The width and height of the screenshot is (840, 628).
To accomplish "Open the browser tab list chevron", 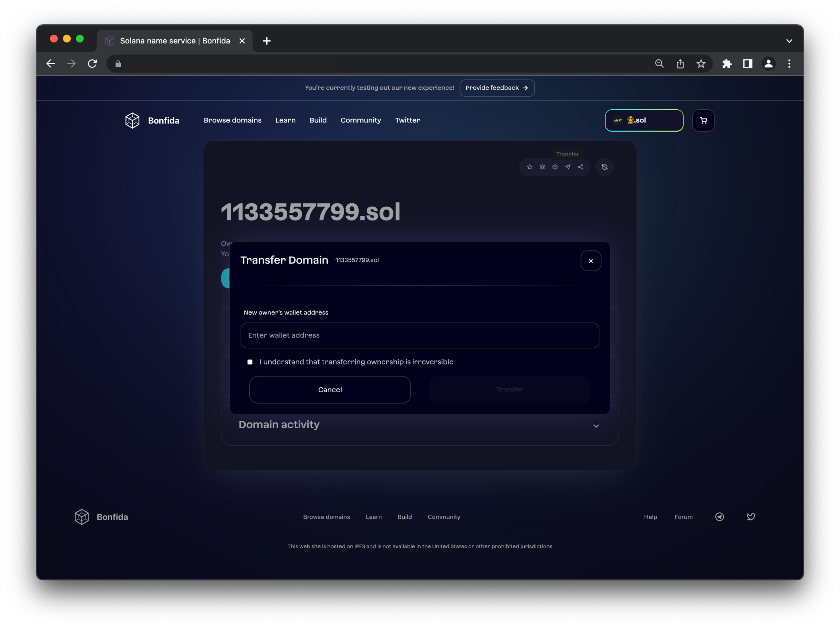I will click(x=789, y=41).
